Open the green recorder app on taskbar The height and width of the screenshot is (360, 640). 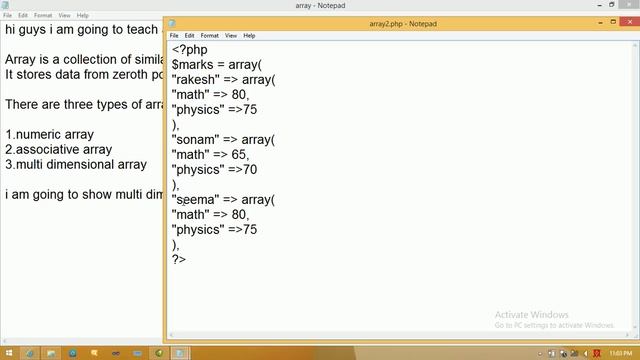pyautogui.click(x=159, y=353)
